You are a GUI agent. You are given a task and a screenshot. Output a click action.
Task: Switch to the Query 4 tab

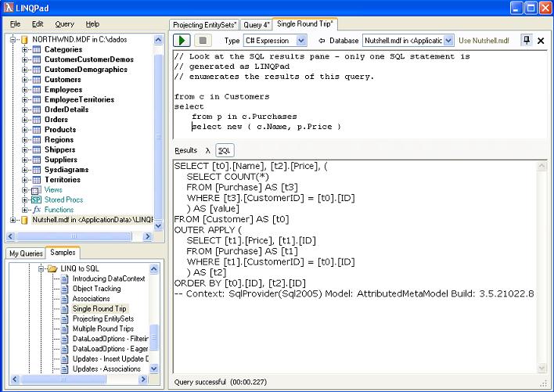point(256,25)
